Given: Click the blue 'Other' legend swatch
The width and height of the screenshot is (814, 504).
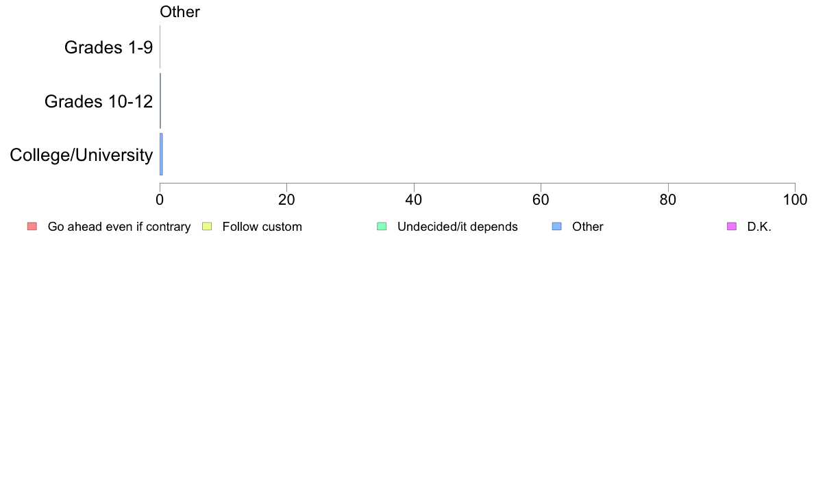Looking at the screenshot, I should [x=556, y=226].
